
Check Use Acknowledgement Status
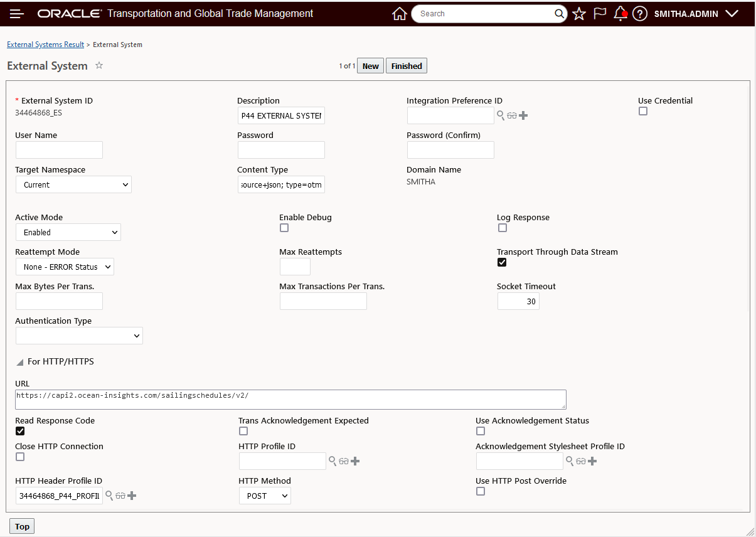pyautogui.click(x=481, y=431)
